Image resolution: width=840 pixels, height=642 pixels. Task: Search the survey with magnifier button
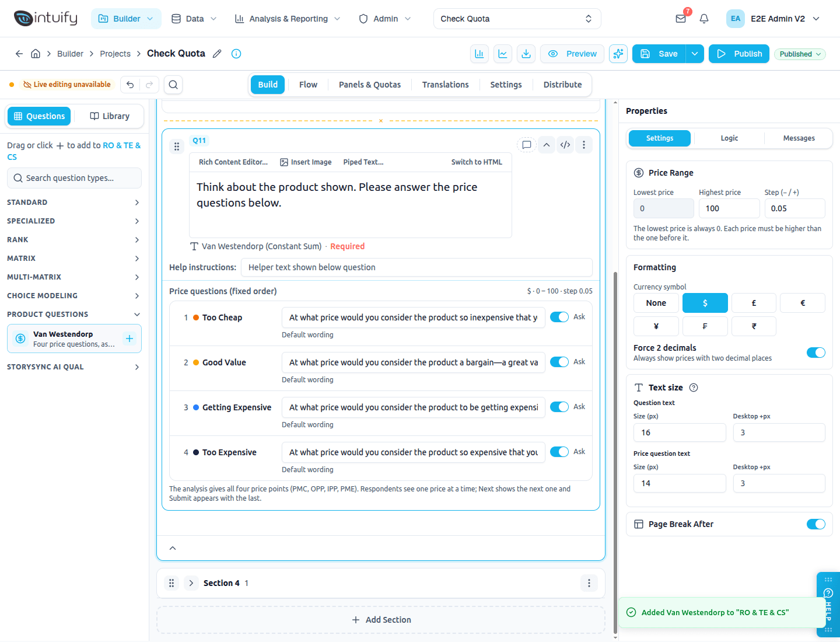point(173,85)
